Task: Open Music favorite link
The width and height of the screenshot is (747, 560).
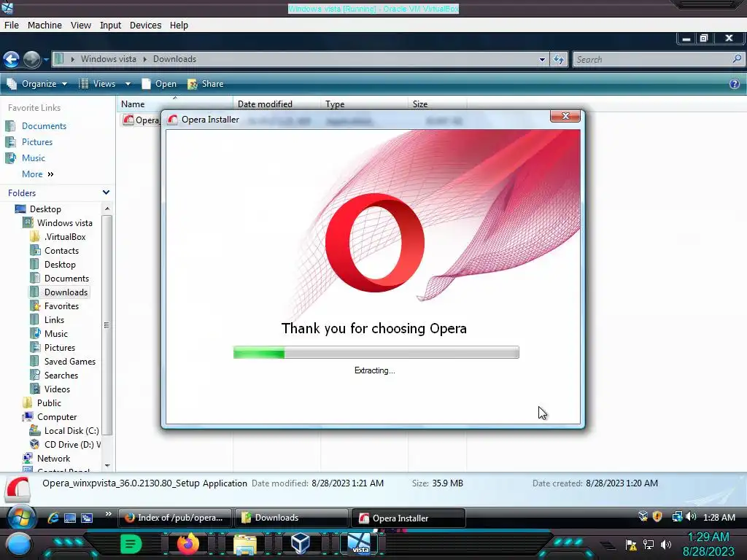Action: click(x=34, y=158)
